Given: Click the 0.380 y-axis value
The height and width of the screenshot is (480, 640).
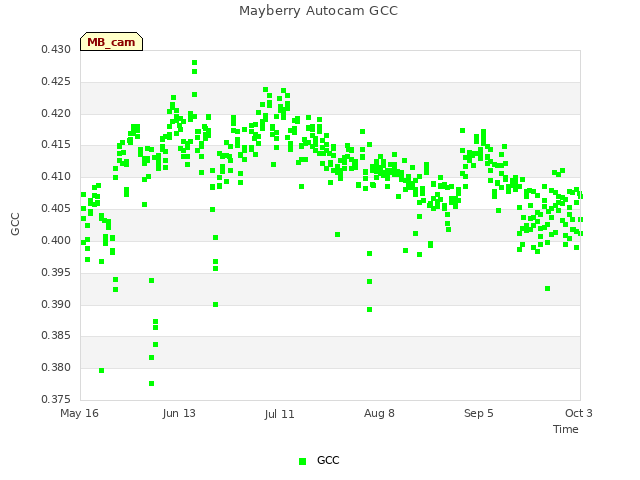Looking at the screenshot, I should click(56, 367).
